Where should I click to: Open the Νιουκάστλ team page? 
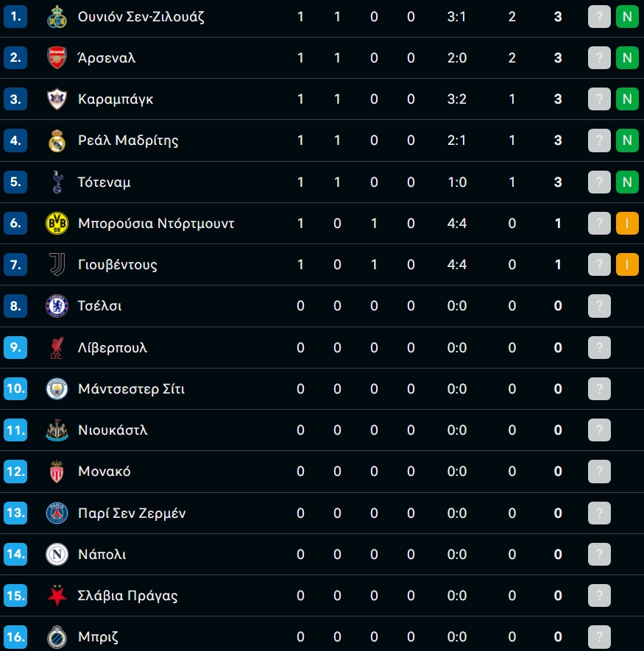pyautogui.click(x=113, y=430)
